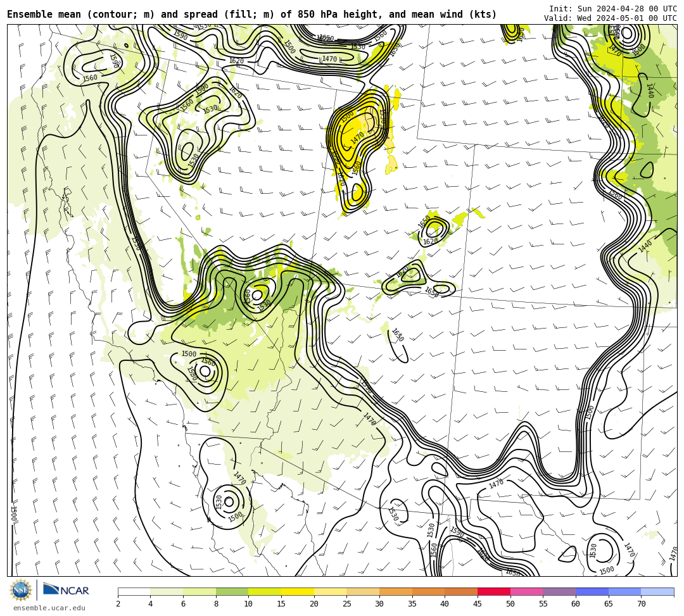Pick the orange 30–35 colorbar swatch
This screenshot has height=616, width=684.
click(x=396, y=592)
